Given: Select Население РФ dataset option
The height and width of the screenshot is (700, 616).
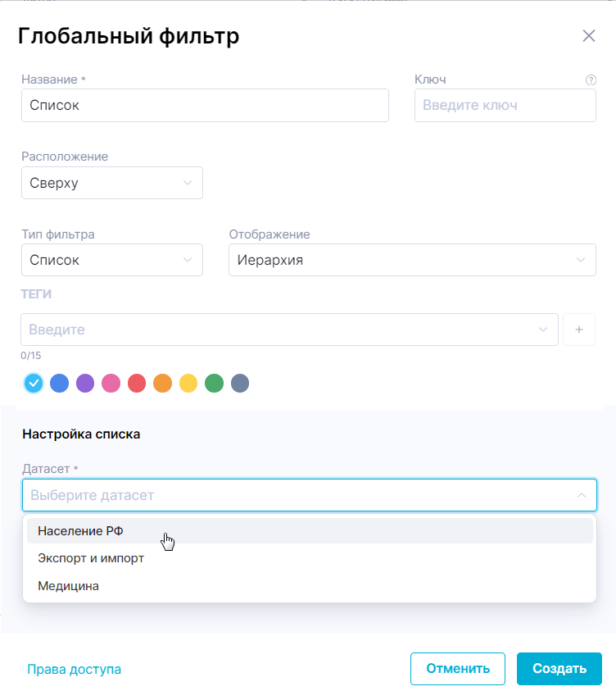Looking at the screenshot, I should click(x=80, y=531).
